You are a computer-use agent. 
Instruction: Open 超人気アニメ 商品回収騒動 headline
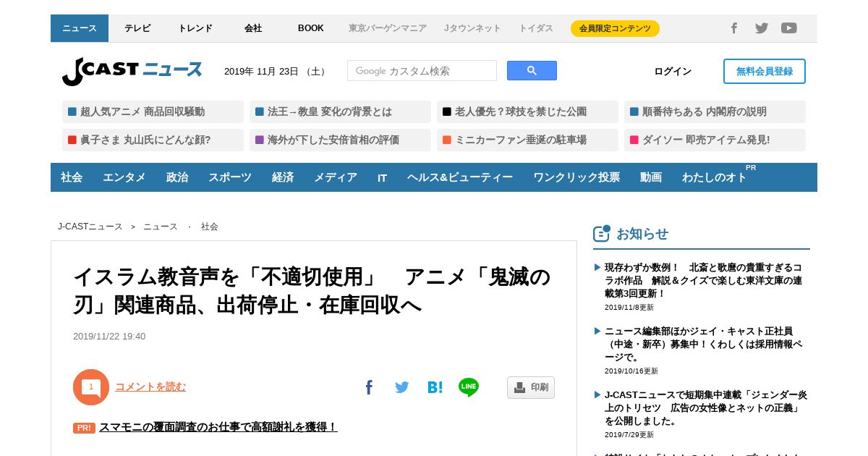(153, 111)
